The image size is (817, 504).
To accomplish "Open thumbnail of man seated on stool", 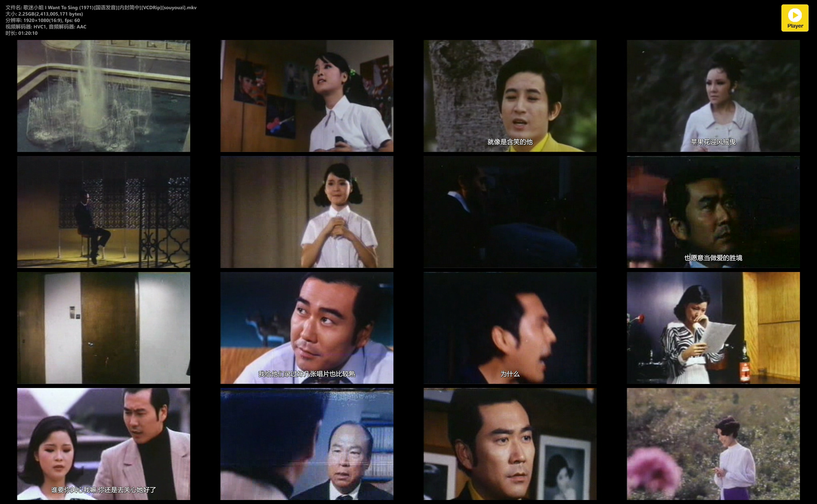I will click(x=104, y=212).
